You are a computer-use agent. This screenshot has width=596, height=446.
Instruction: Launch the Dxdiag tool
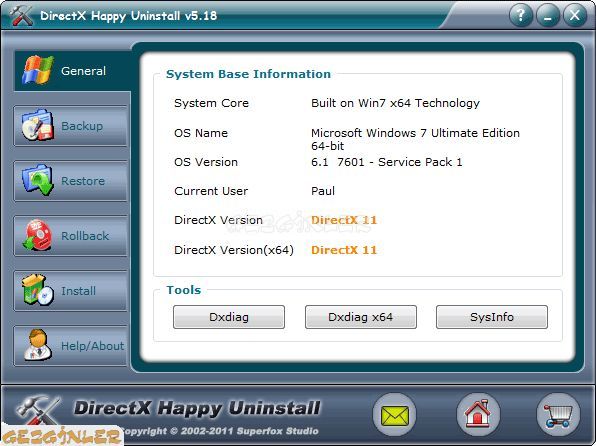click(x=229, y=317)
